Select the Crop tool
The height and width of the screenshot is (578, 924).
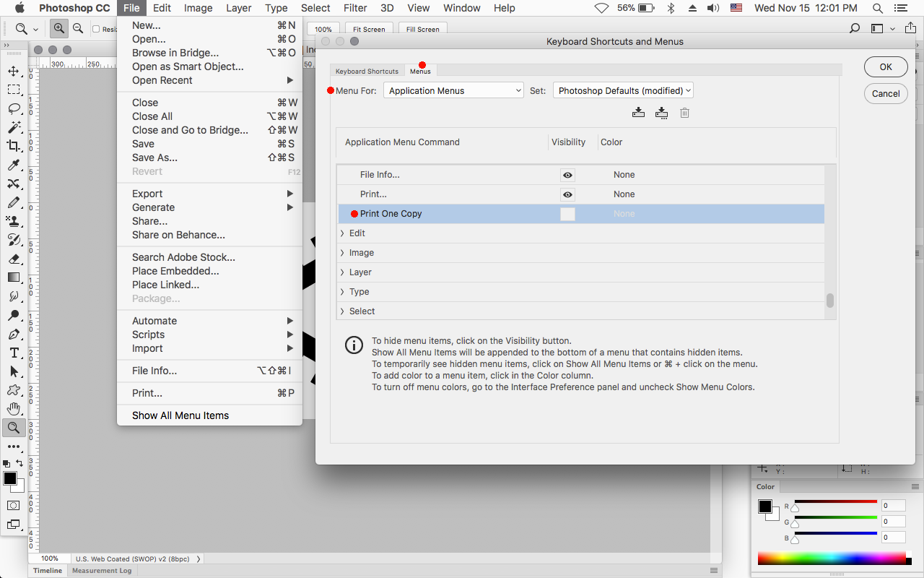13,146
